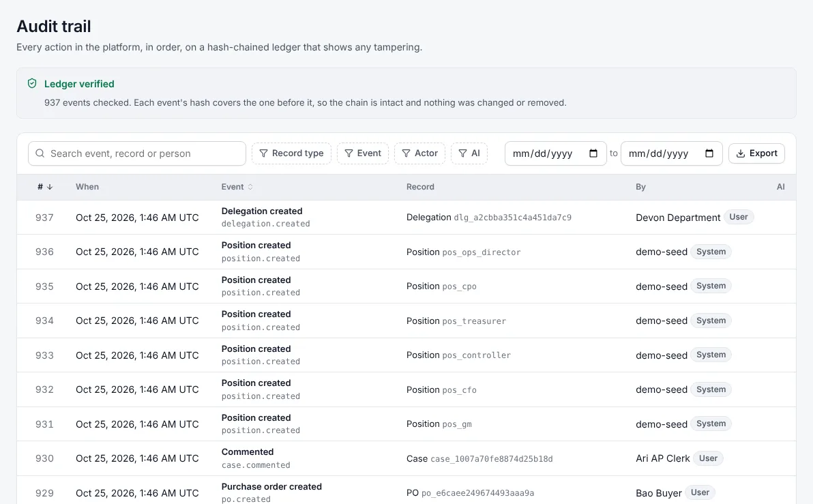The image size is (813, 504).
Task: Click the Audit trail page title
Action: pos(54,27)
